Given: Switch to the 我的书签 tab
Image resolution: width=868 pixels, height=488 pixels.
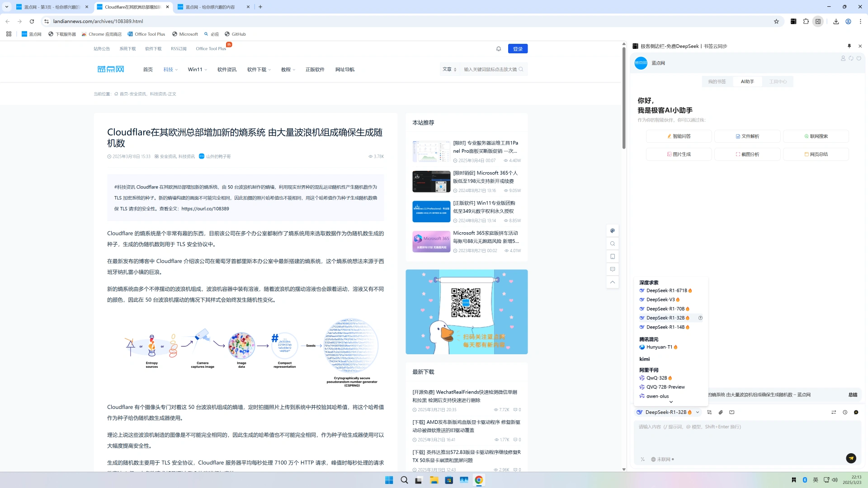Looking at the screenshot, I should pyautogui.click(x=717, y=82).
